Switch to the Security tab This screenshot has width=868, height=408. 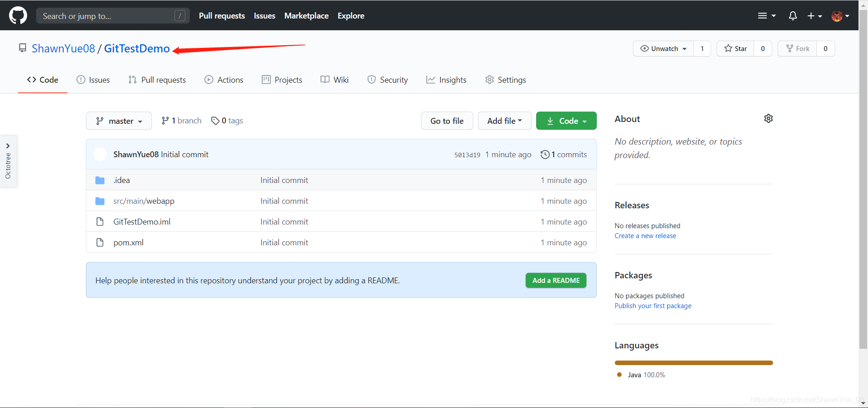coord(387,80)
